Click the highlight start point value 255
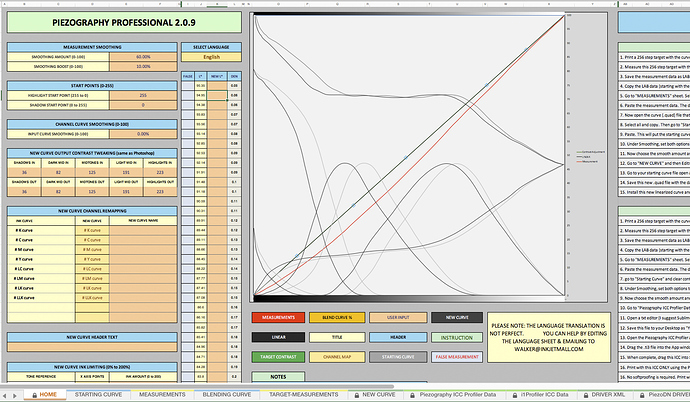This screenshot has height=402, width=690. coord(144,94)
